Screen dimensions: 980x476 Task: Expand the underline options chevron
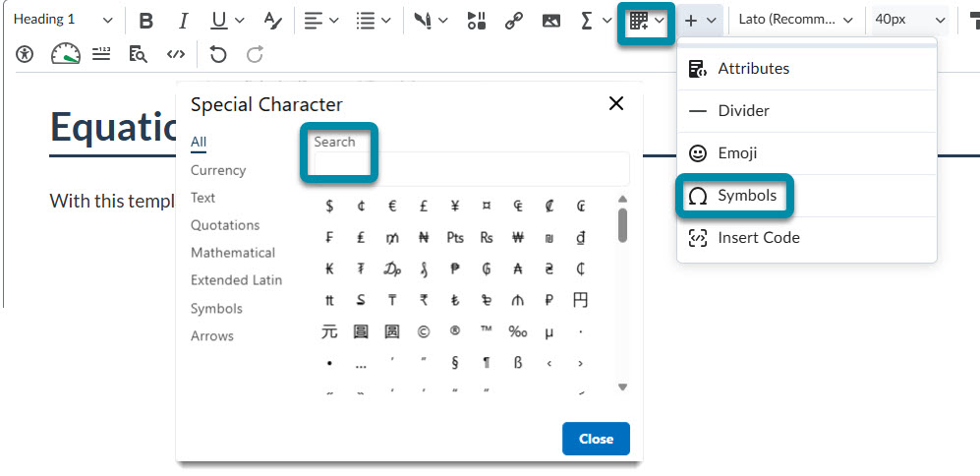240,21
